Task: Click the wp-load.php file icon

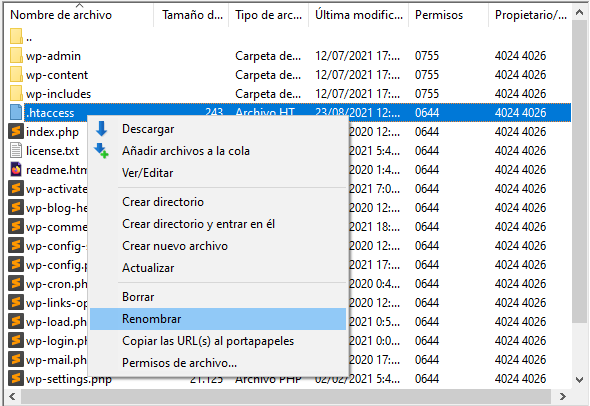Action: pyautogui.click(x=16, y=321)
